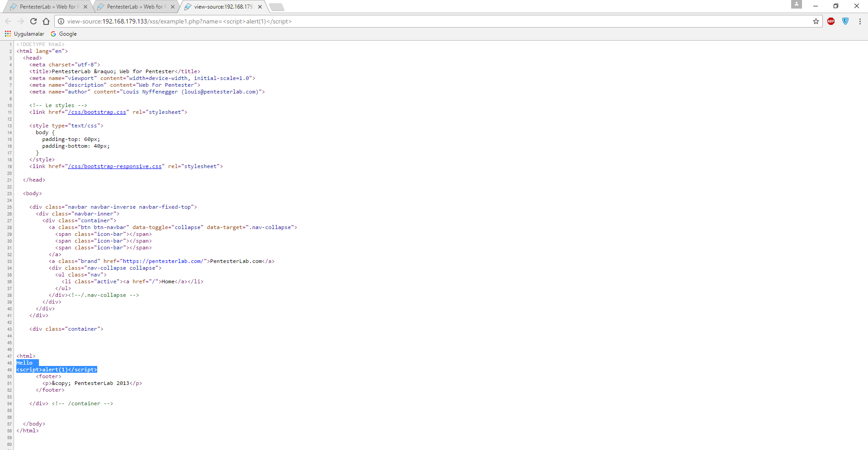Image resolution: width=868 pixels, height=450 pixels.
Task: Open the Chrome three-dot menu
Action: pos(860,21)
